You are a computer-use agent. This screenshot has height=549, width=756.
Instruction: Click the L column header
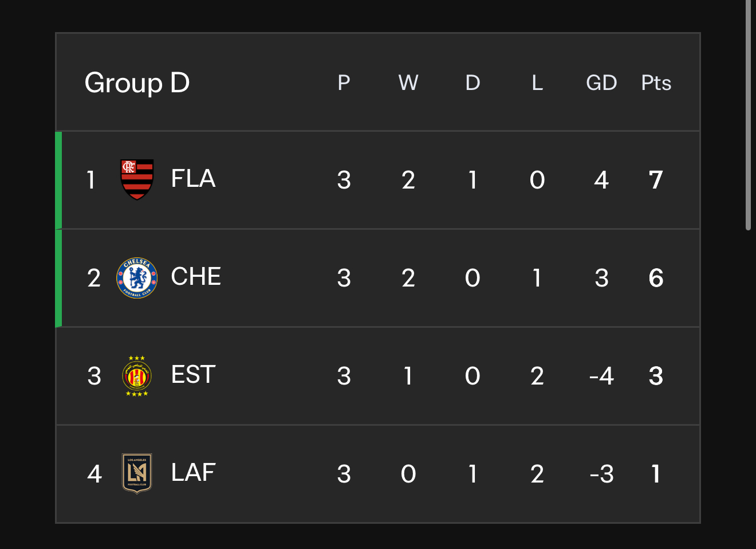click(x=537, y=83)
